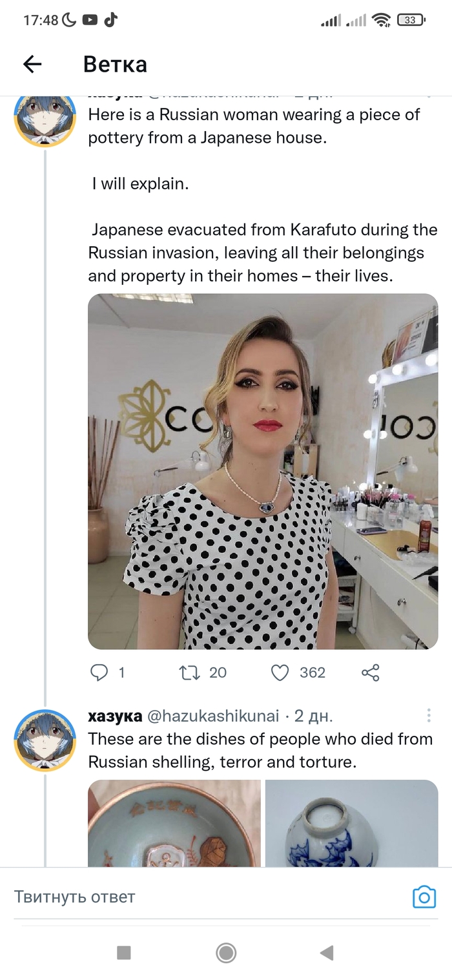Open the orange-rimmed dish photo
Screen dimensions: 452x980
coord(174,823)
